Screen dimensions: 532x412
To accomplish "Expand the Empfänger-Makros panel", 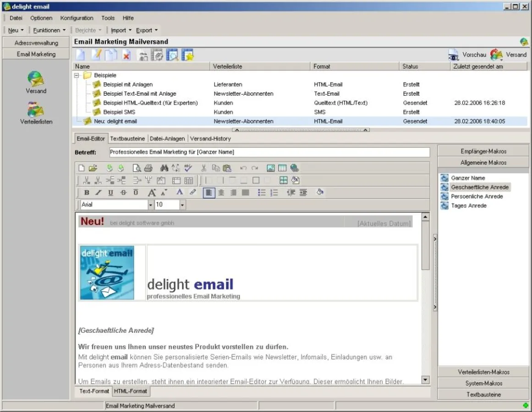I will [x=483, y=151].
